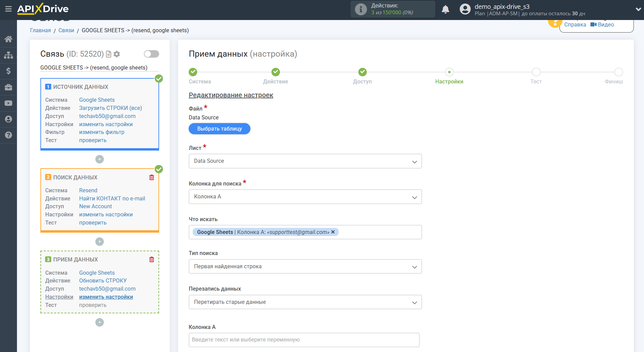This screenshot has height=352, width=644.
Task: Remove the Google Sheets variable tag
Action: tap(333, 232)
